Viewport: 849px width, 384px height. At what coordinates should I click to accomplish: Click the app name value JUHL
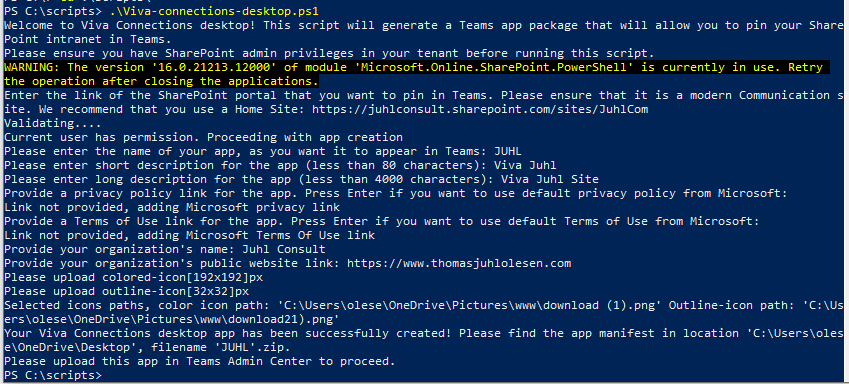[x=507, y=151]
